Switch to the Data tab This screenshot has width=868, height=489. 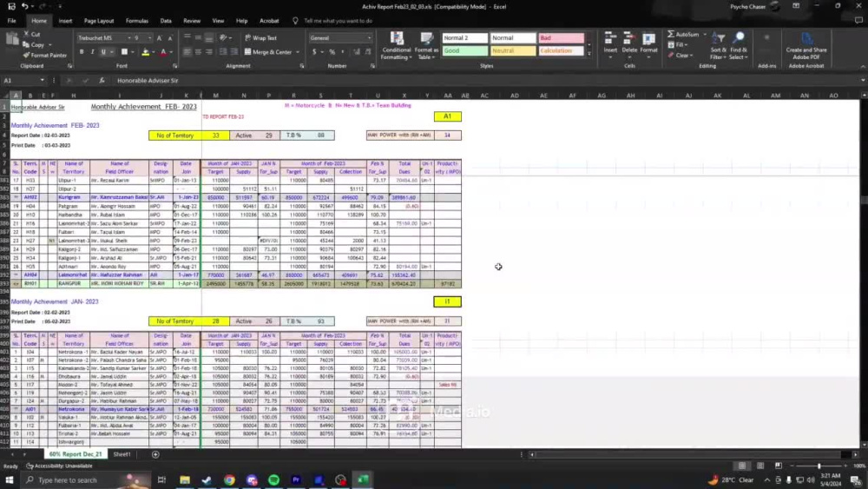[x=166, y=21]
